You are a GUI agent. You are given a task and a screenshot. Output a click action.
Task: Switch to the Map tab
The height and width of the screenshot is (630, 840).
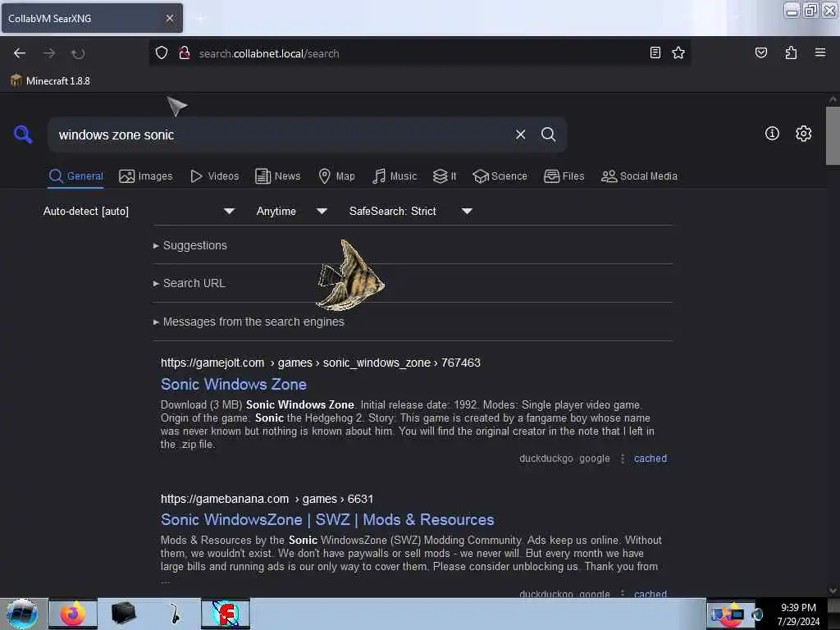point(336,176)
